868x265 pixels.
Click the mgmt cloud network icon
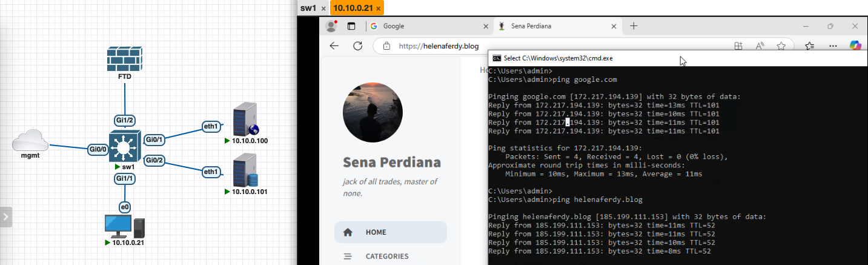30,143
